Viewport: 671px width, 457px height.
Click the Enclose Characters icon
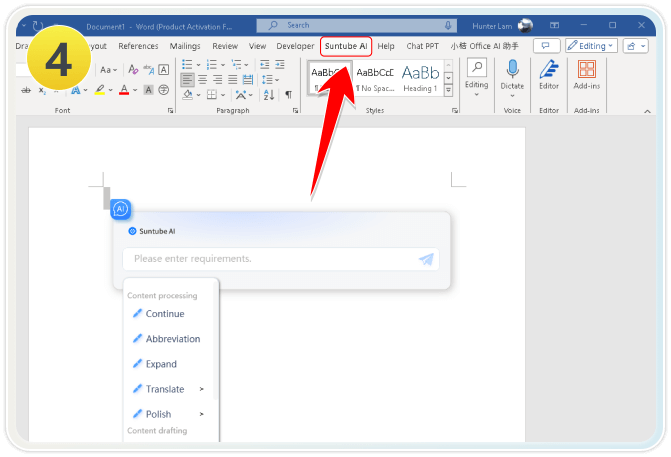[x=163, y=90]
